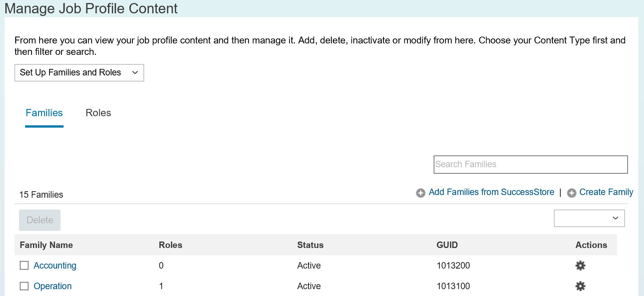Open the Operation family link
The width and height of the screenshot is (644, 296).
coord(52,286)
